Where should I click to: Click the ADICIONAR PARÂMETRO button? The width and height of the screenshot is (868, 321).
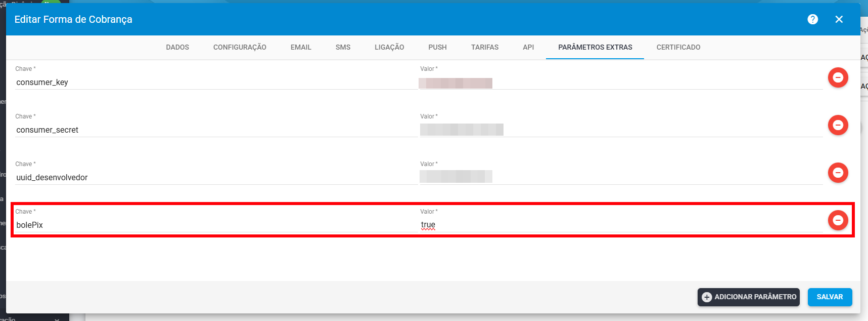(x=749, y=297)
